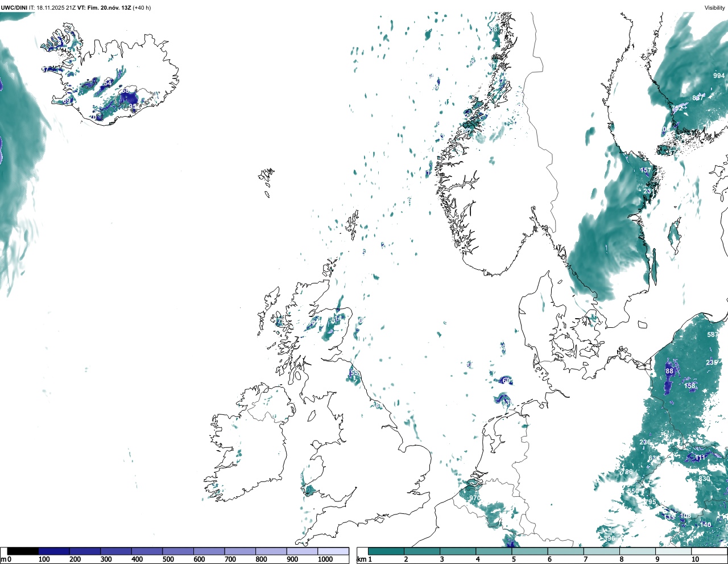Click the '95' value in southeast Iceland
728x564 pixels.
pos(133,106)
